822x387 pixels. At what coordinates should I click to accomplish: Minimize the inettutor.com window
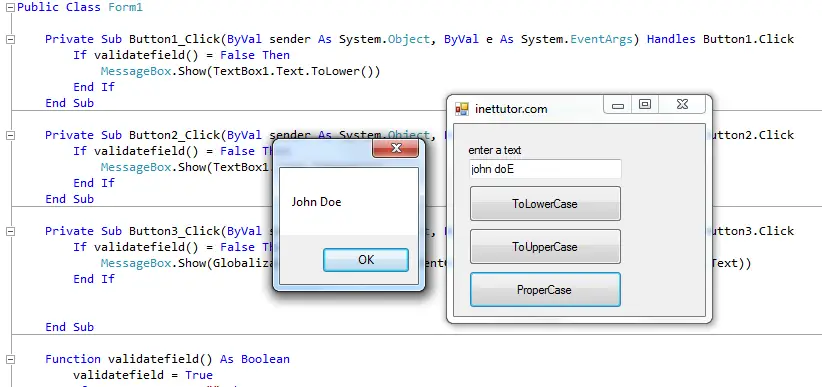618,104
